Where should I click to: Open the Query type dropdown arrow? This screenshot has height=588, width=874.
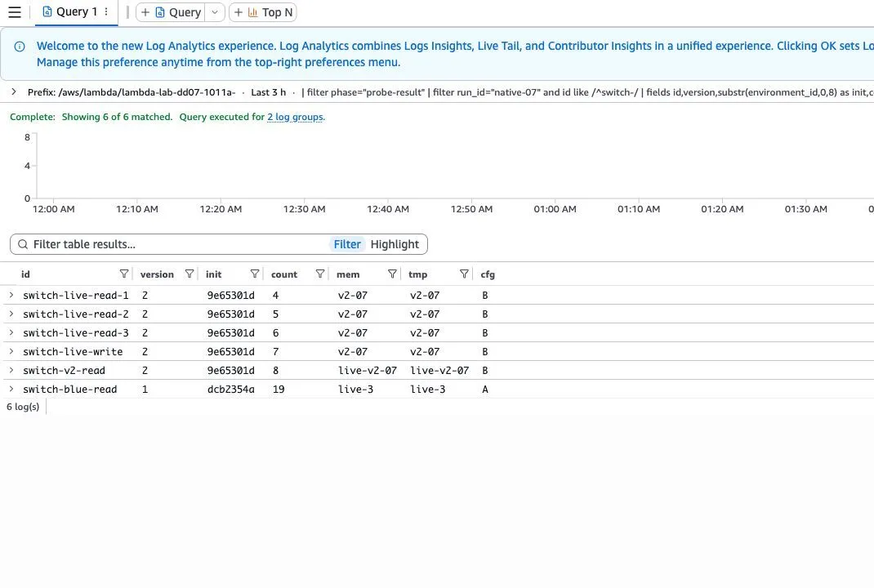(215, 12)
